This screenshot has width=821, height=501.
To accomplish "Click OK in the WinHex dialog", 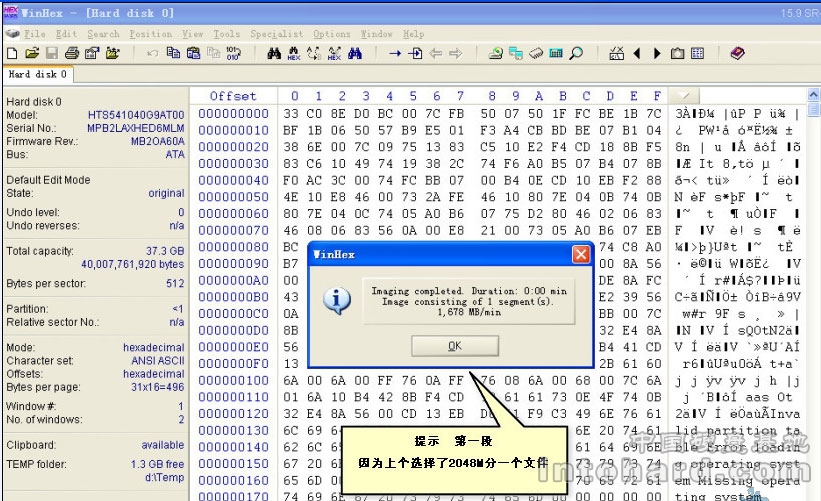I will coord(455,346).
